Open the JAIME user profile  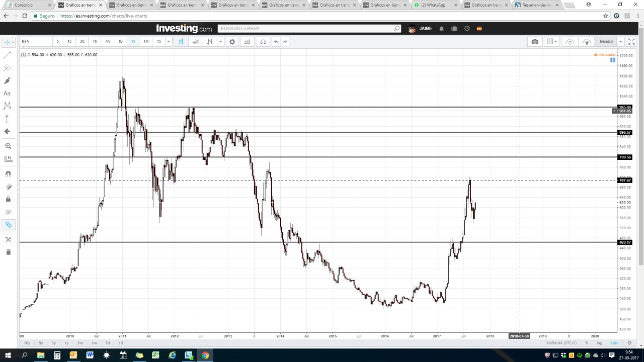click(x=420, y=29)
